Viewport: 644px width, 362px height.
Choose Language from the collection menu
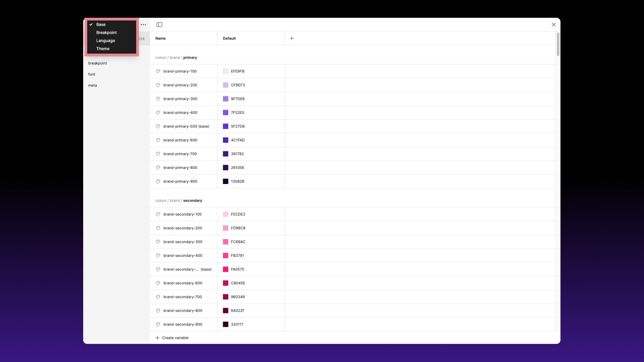coord(105,41)
